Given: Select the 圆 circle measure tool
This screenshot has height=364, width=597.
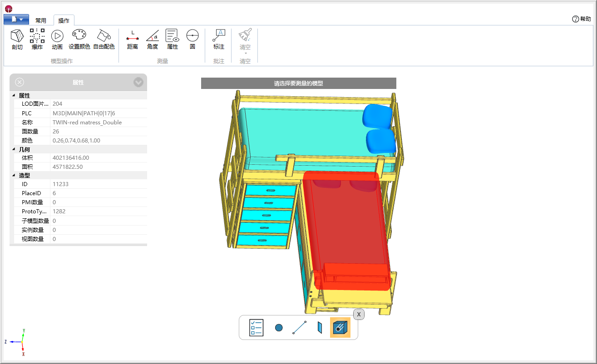Looking at the screenshot, I should (x=192, y=39).
